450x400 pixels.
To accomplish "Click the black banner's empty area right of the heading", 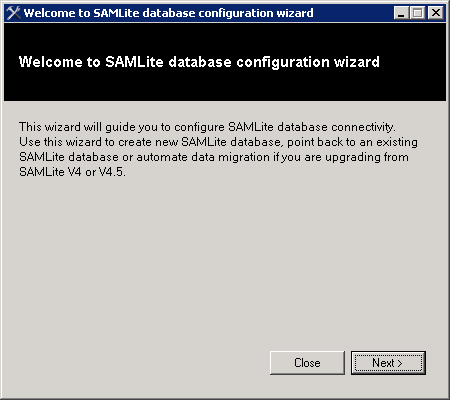I will click(413, 62).
